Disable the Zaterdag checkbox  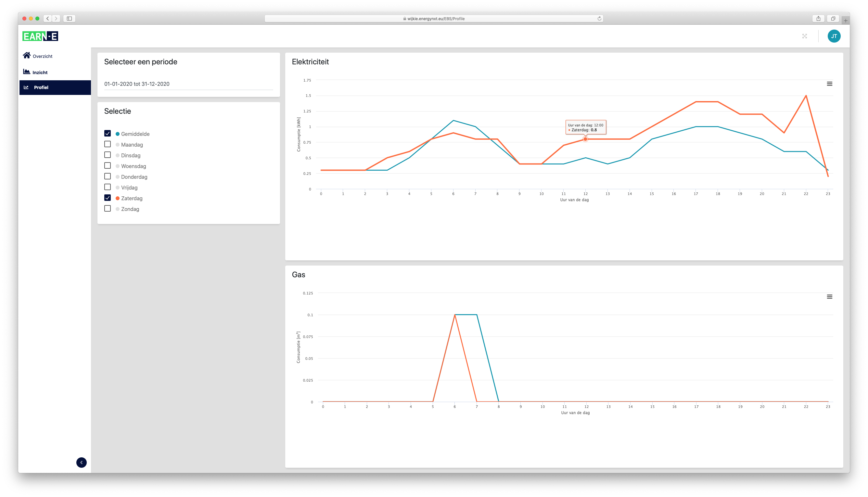(x=108, y=198)
